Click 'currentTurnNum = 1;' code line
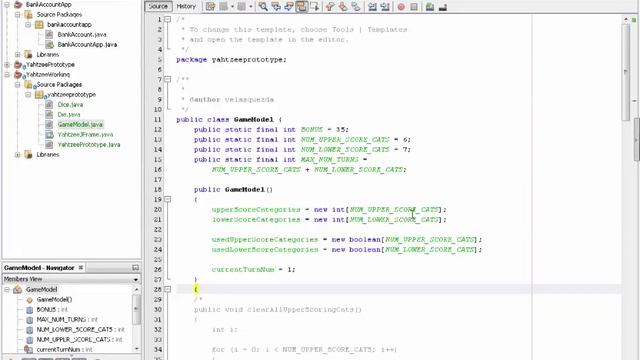640x360 pixels. (x=253, y=269)
